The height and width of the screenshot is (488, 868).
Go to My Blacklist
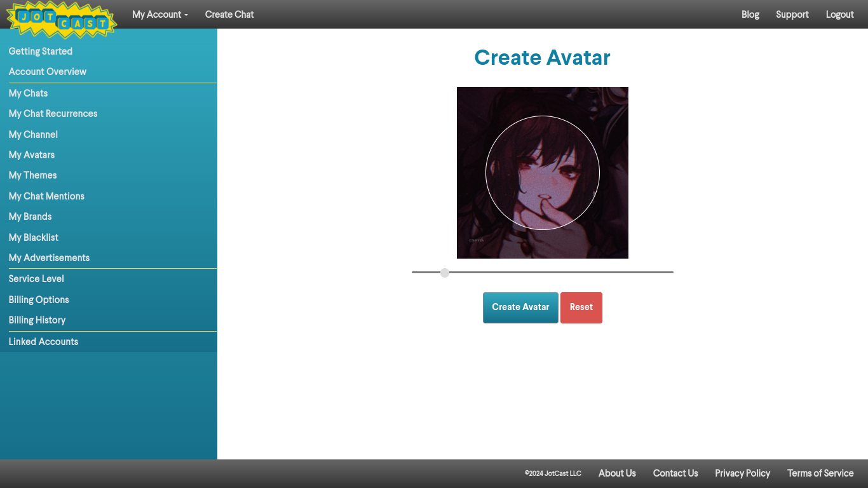pyautogui.click(x=34, y=237)
